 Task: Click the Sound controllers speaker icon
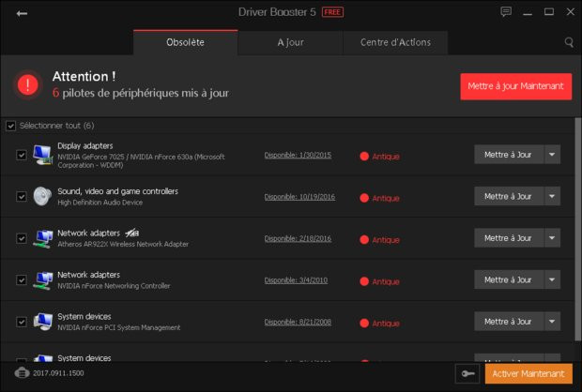43,196
